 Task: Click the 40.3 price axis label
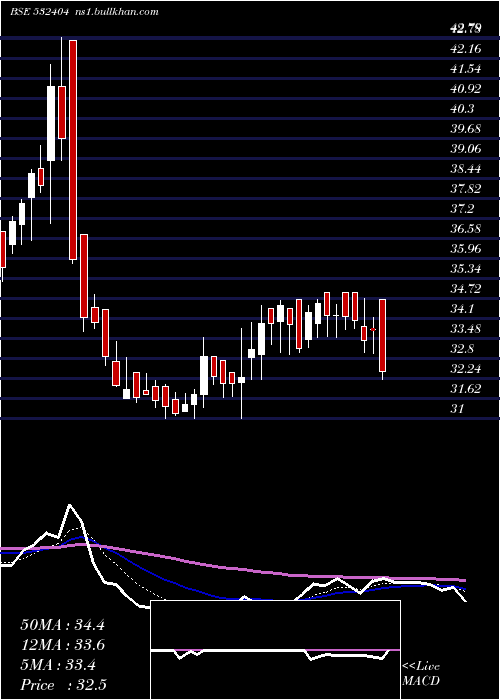tap(462, 109)
